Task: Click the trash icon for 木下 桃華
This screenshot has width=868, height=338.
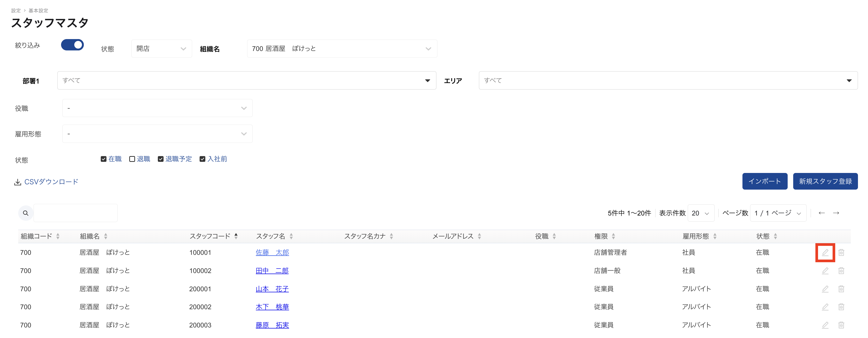Action: coord(841,307)
